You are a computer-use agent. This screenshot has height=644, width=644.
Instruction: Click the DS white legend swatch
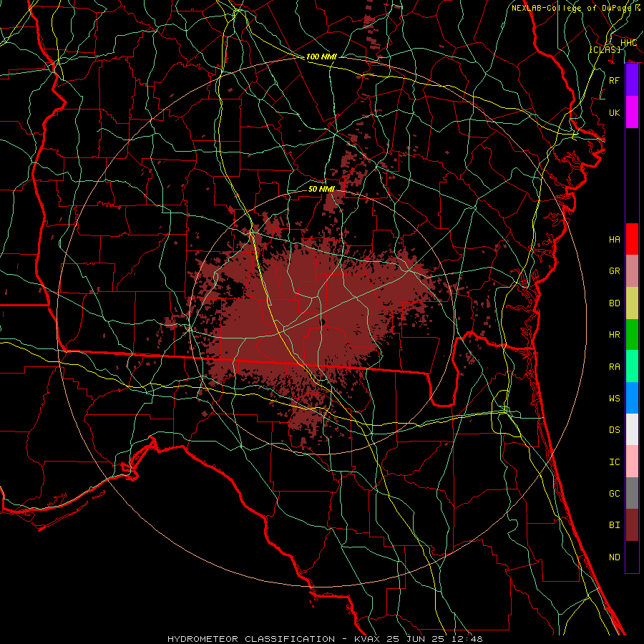point(632,429)
